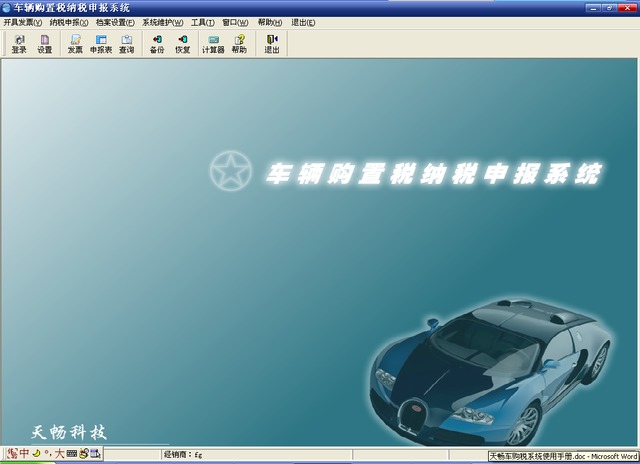Viewport: 640px width, 464px height.
Task: Click the 退出(E) menu item
Action: tap(303, 22)
